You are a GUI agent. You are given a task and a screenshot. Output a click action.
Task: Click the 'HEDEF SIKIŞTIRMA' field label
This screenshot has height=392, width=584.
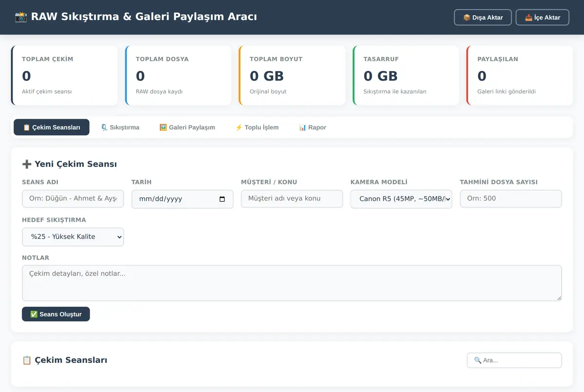click(54, 220)
